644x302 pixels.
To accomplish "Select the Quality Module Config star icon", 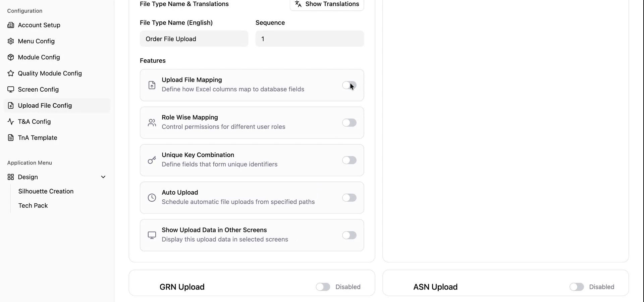I will 11,73.
